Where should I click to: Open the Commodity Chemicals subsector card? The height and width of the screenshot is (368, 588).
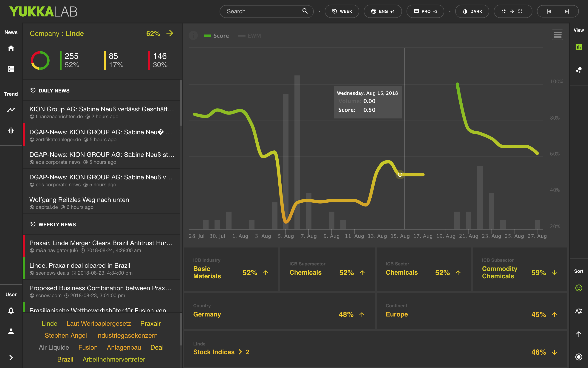[520, 269]
